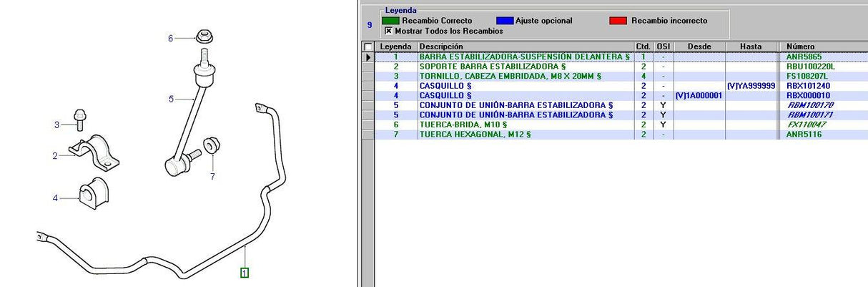Click part number RBM100171
This screenshot has width=868, height=287.
pos(809,115)
